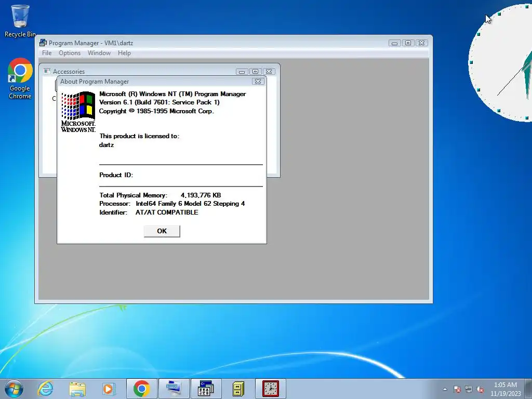The height and width of the screenshot is (399, 532).
Task: Open the File menu in Program Manager
Action: (x=47, y=53)
